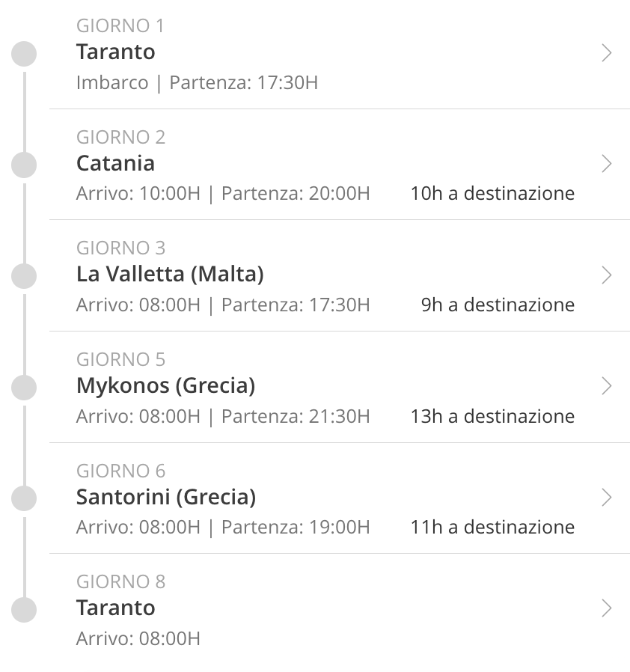Open La Valletta (Malta) port title

click(x=170, y=275)
